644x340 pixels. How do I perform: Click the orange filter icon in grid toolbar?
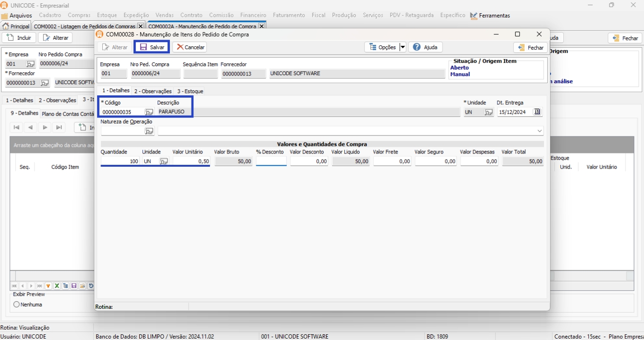tap(48, 286)
